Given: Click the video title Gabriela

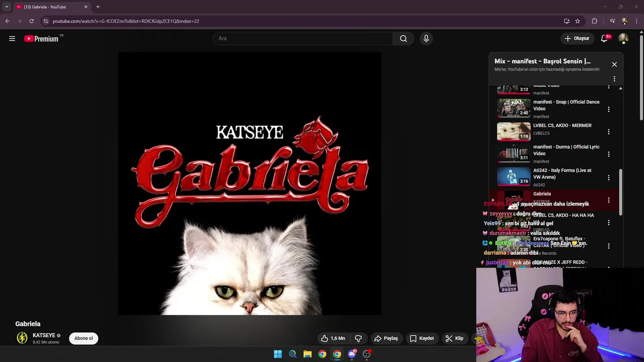Looking at the screenshot, I should tap(28, 324).
